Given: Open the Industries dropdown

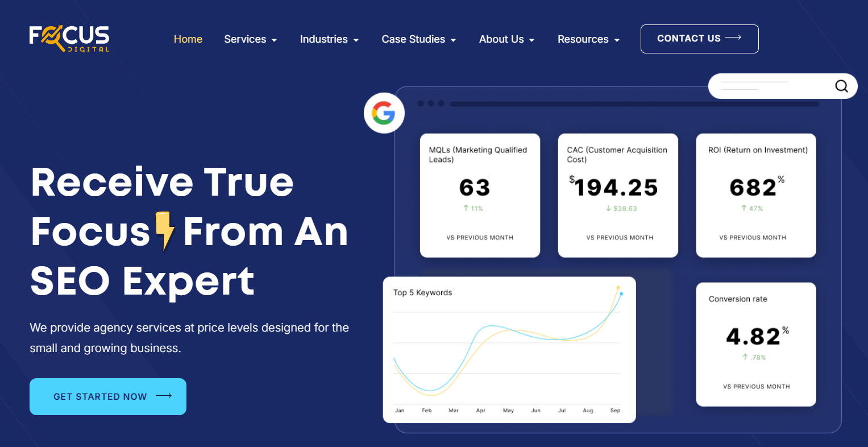Looking at the screenshot, I should [x=329, y=39].
